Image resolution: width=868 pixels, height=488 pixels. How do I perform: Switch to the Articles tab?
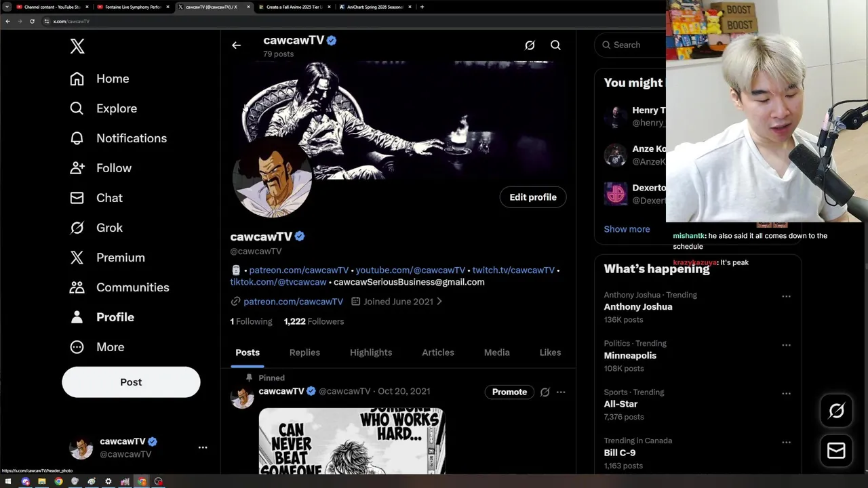438,352
